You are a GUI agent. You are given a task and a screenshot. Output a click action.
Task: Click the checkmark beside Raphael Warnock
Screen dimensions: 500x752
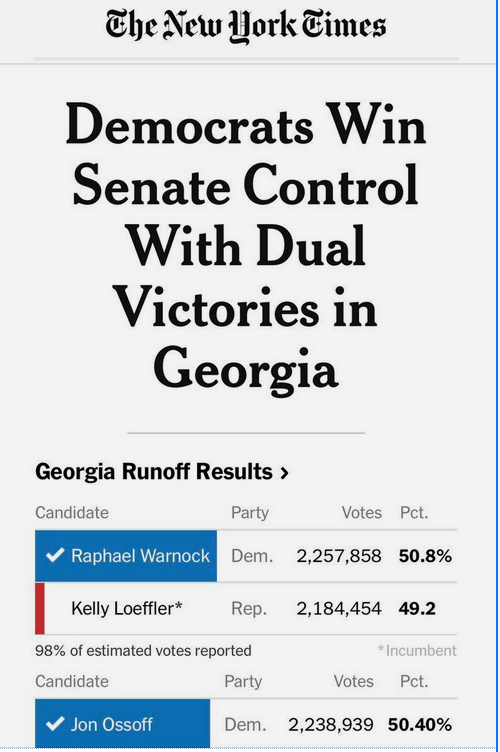pyautogui.click(x=55, y=555)
